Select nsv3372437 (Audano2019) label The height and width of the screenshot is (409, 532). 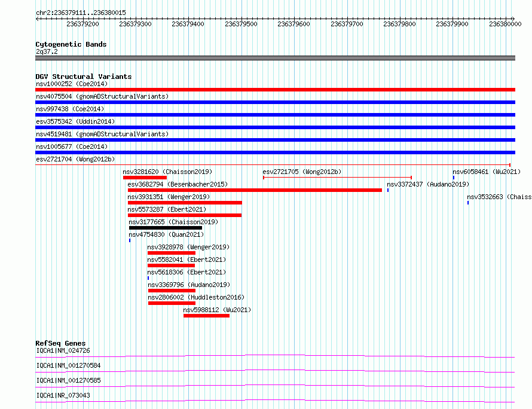[x=428, y=184]
